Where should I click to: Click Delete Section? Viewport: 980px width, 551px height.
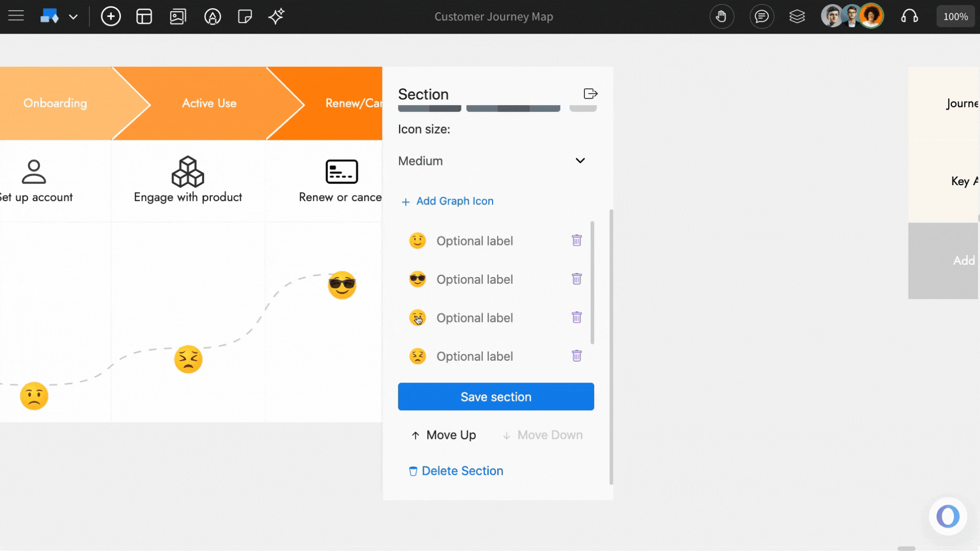455,470
